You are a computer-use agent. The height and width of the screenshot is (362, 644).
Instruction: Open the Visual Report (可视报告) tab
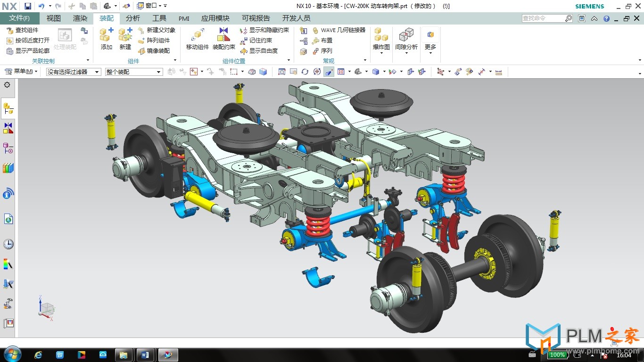(256, 18)
